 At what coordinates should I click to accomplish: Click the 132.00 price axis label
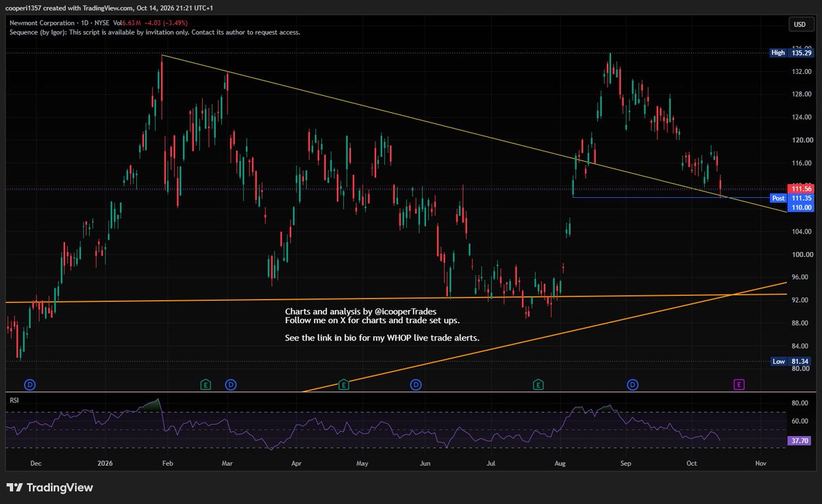pos(802,71)
